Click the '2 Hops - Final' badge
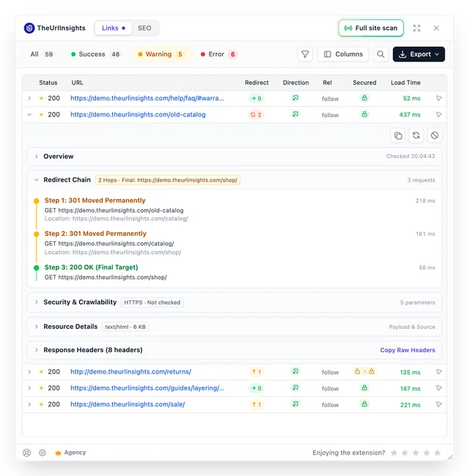 168,180
